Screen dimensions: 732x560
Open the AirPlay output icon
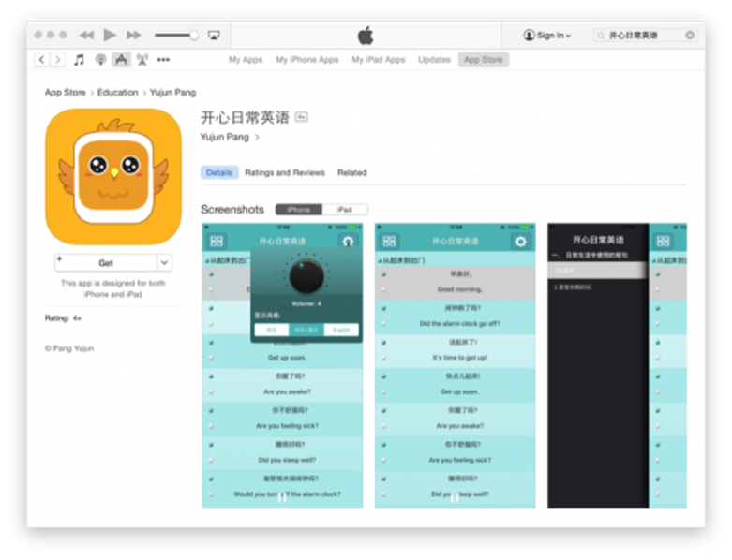(x=214, y=35)
